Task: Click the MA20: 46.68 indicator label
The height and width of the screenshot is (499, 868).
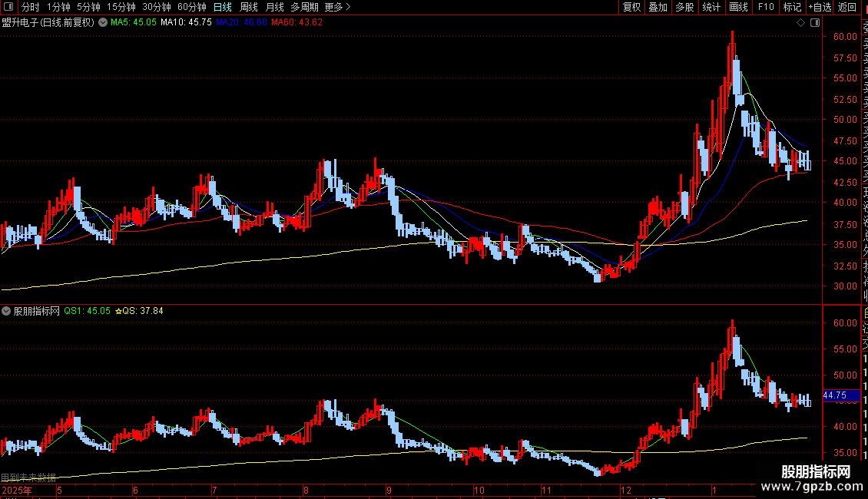Action: [x=241, y=23]
